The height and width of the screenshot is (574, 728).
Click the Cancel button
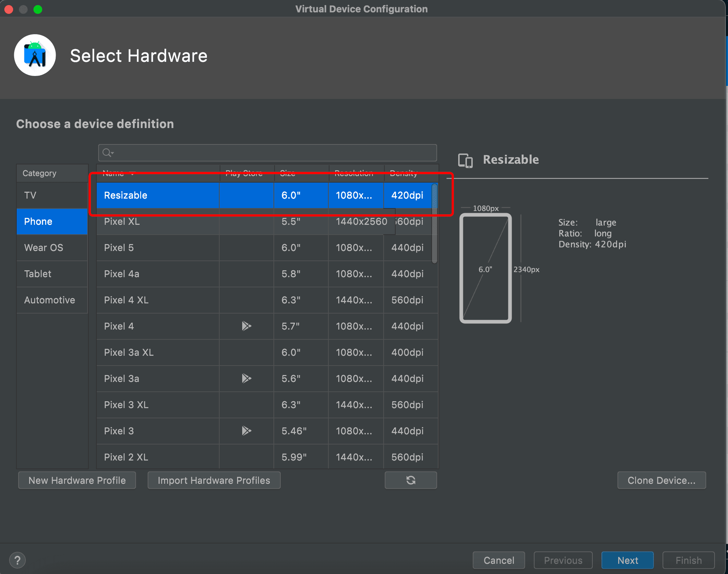point(499,560)
